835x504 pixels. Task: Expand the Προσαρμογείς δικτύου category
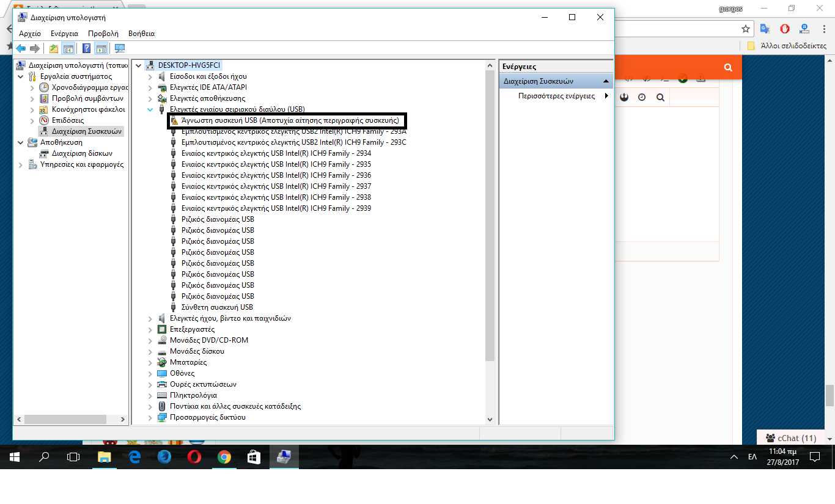[x=150, y=417]
